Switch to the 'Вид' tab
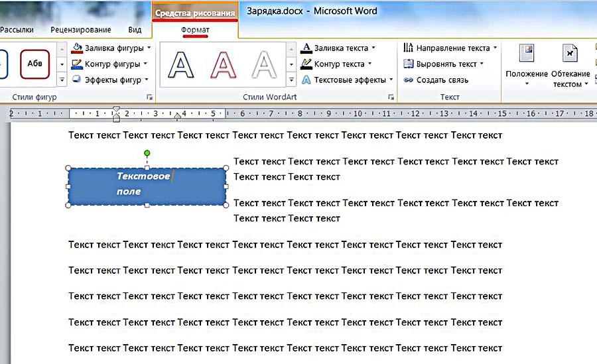This screenshot has height=364, width=597. (x=135, y=30)
